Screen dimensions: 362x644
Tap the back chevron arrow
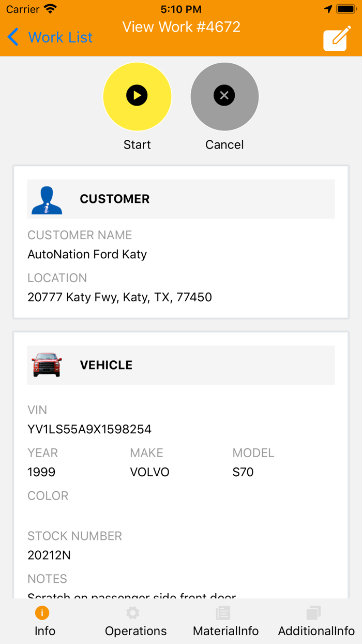13,37
